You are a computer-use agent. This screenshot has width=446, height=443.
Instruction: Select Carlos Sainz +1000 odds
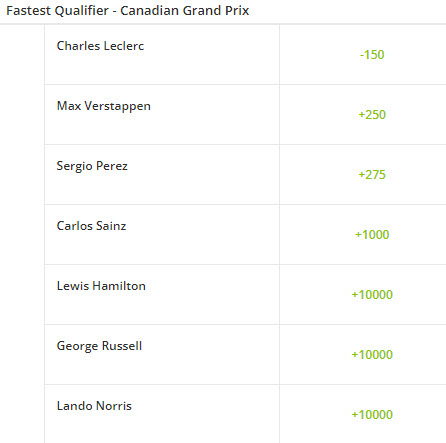[372, 235]
